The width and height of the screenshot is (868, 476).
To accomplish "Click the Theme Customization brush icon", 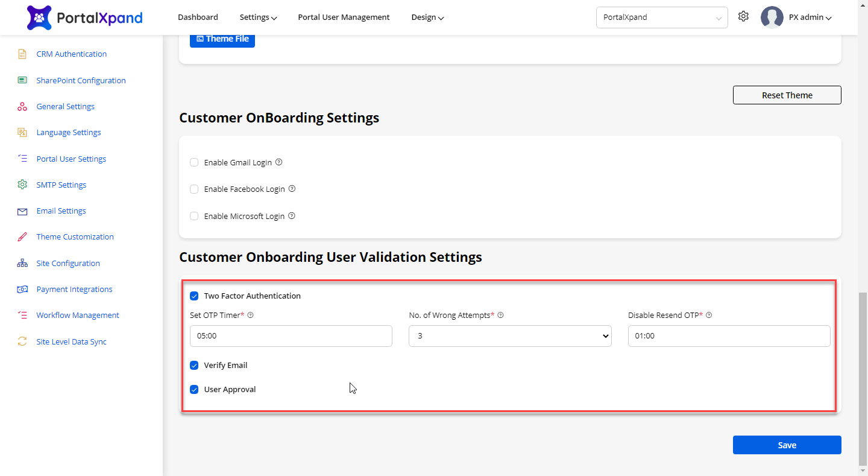I will 22,237.
